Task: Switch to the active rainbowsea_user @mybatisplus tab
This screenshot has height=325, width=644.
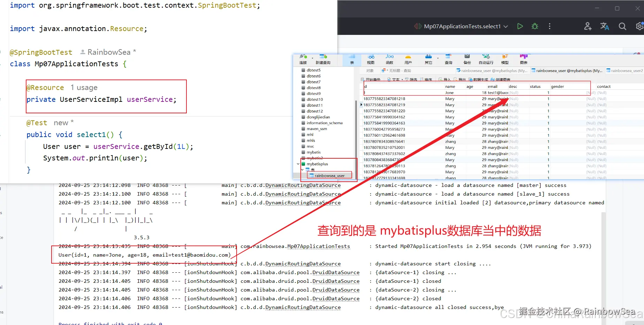Action: (567, 71)
